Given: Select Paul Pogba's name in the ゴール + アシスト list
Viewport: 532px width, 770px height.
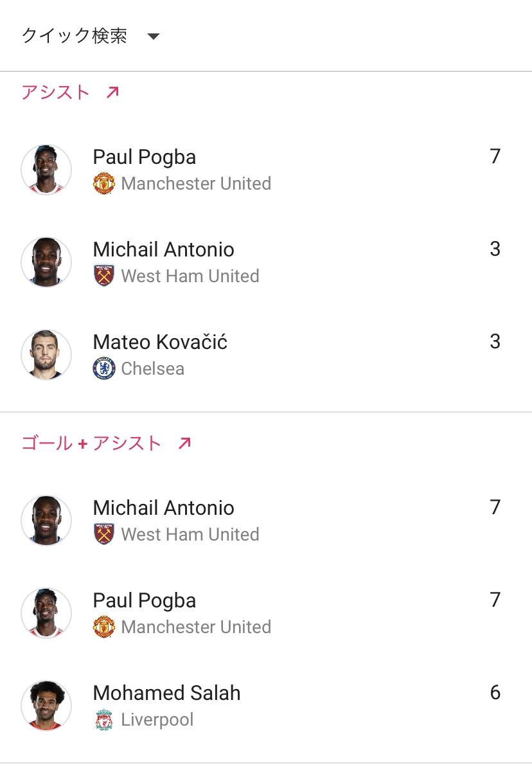Looking at the screenshot, I should pos(145,600).
